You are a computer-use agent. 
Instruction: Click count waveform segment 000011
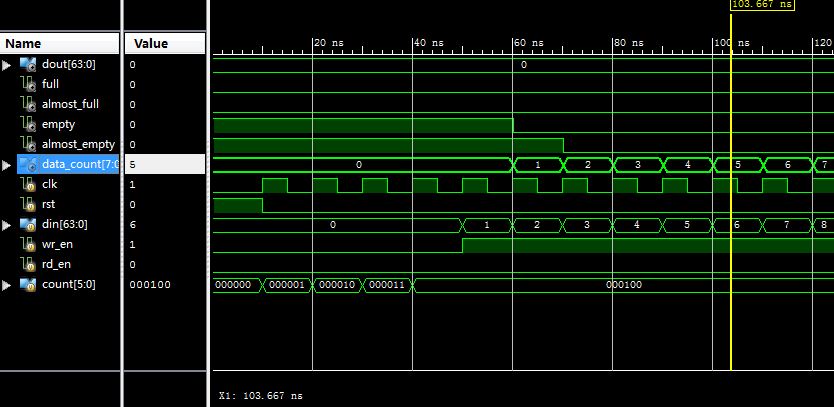point(387,285)
